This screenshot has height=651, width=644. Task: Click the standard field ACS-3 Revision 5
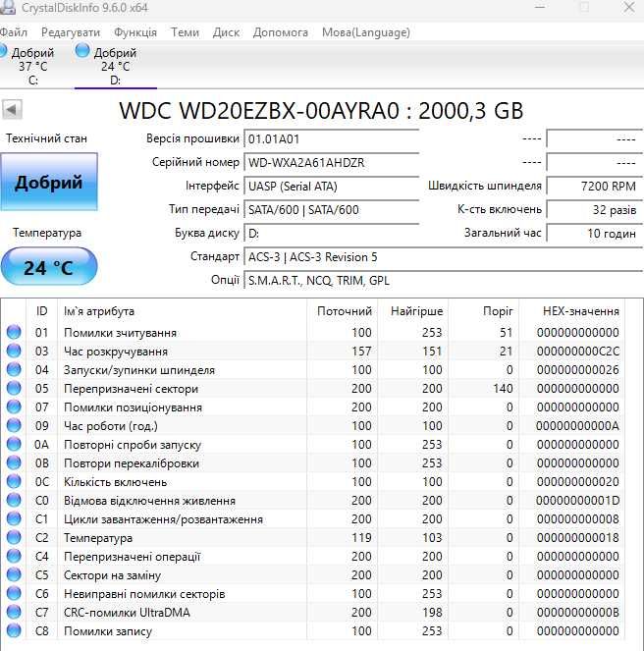[444, 257]
